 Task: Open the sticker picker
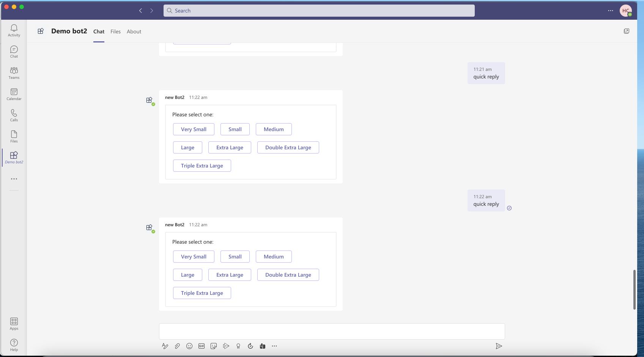coord(214,346)
